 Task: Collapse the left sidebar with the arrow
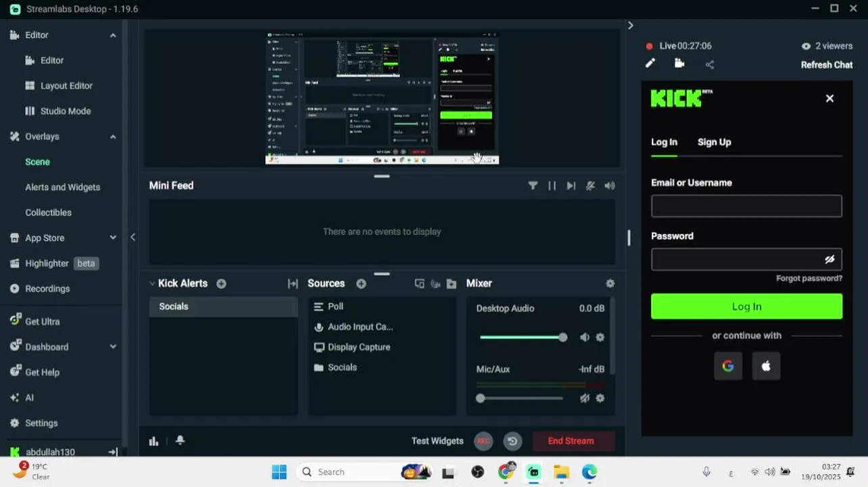click(132, 237)
